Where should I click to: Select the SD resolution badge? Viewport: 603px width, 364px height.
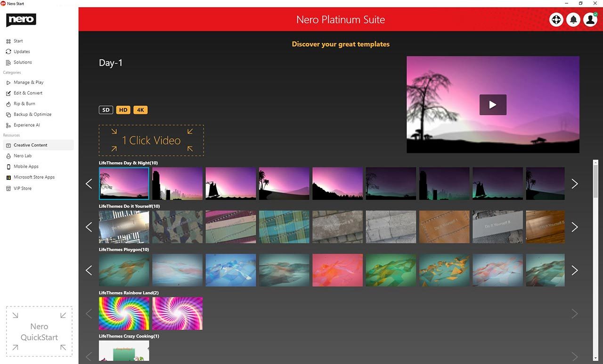click(x=106, y=110)
